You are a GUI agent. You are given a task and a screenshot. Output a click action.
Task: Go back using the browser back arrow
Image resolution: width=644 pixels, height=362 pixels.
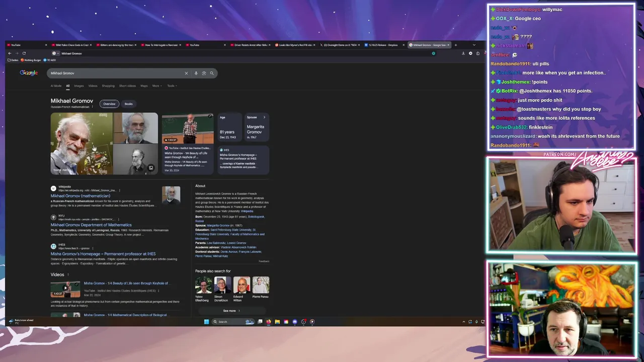[x=10, y=53]
